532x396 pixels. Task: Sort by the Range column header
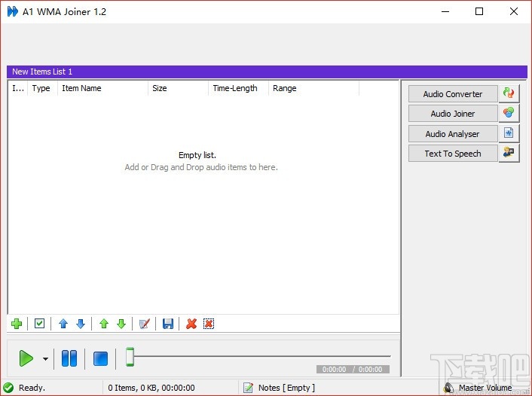(x=313, y=88)
